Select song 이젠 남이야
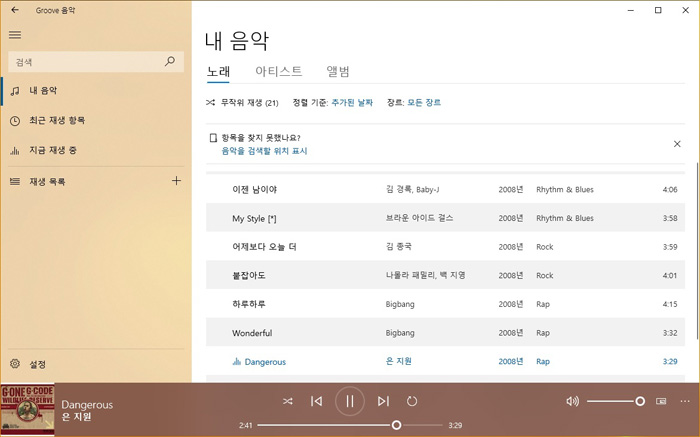The height and width of the screenshot is (437, 700). click(x=445, y=189)
